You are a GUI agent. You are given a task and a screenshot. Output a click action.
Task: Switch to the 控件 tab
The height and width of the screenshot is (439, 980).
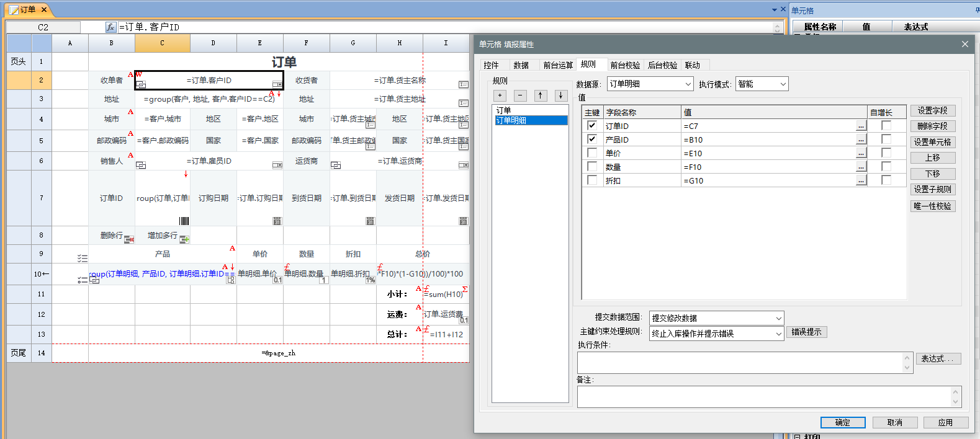click(491, 65)
